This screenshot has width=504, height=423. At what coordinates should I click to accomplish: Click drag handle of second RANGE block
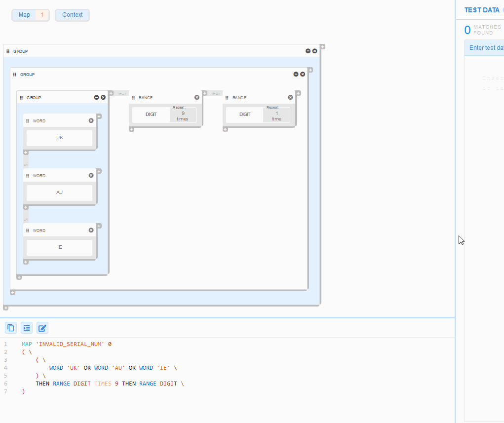[227, 98]
